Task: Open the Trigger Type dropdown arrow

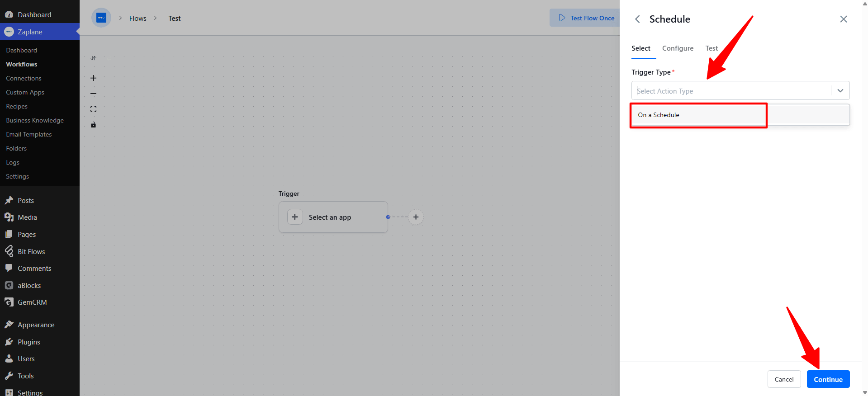Action: [840, 91]
